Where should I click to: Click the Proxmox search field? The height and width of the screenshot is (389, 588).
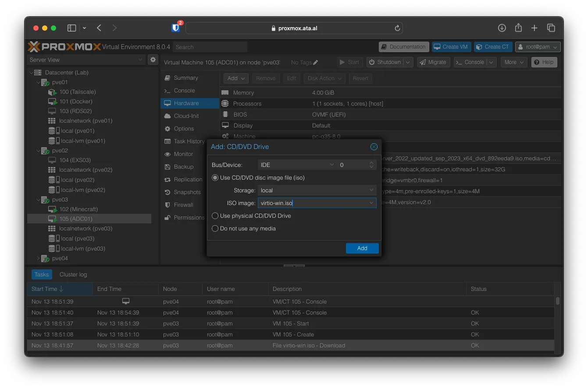tap(210, 47)
